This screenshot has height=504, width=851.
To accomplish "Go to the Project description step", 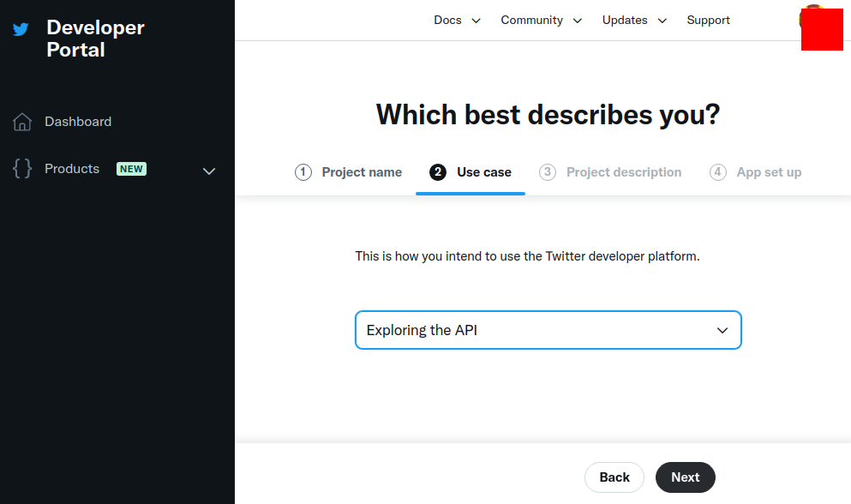I will 624,172.
